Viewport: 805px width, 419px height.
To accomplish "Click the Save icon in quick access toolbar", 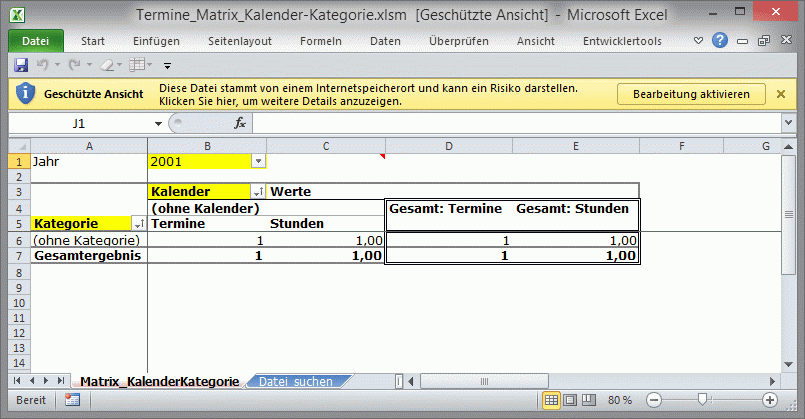I will click(20, 65).
